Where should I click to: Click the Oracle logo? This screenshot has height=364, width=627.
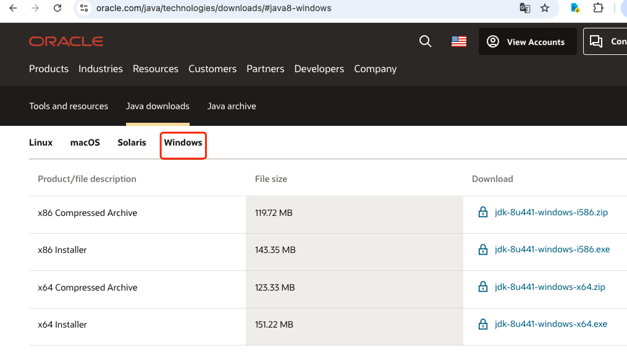pyautogui.click(x=66, y=41)
